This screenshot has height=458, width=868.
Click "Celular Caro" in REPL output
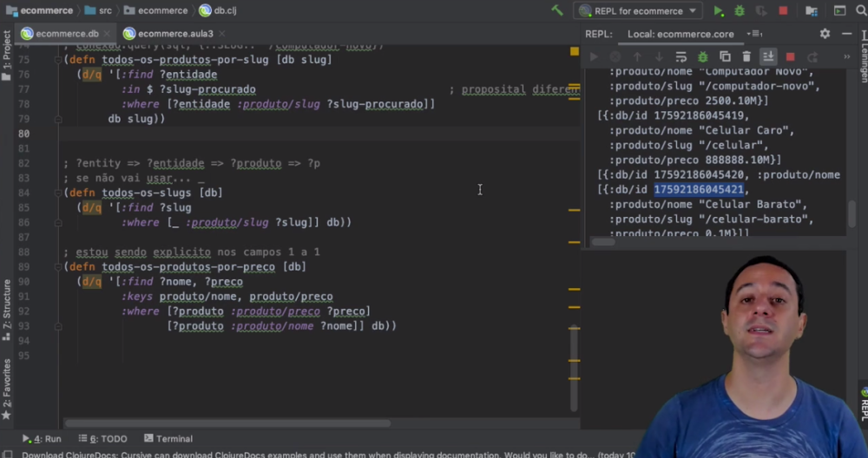[744, 130]
